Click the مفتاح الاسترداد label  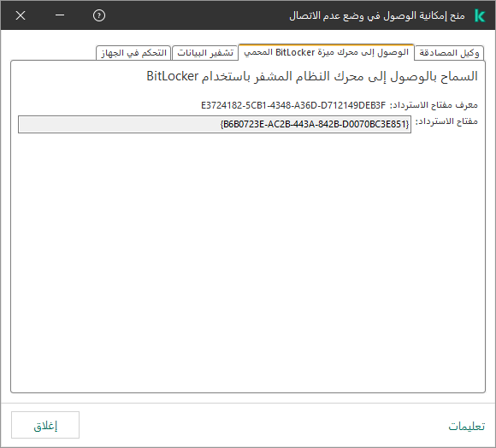coord(446,121)
